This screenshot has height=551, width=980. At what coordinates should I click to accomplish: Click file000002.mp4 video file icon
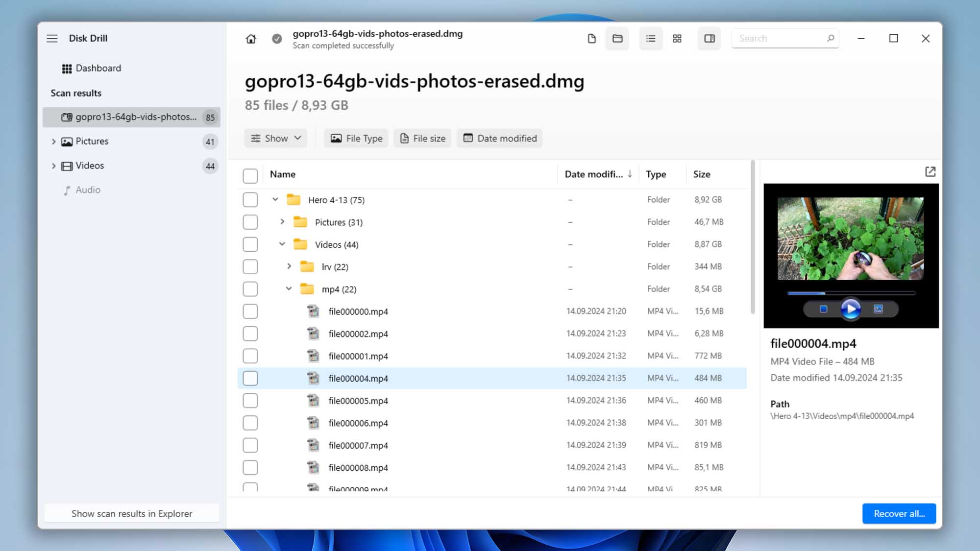[313, 334]
